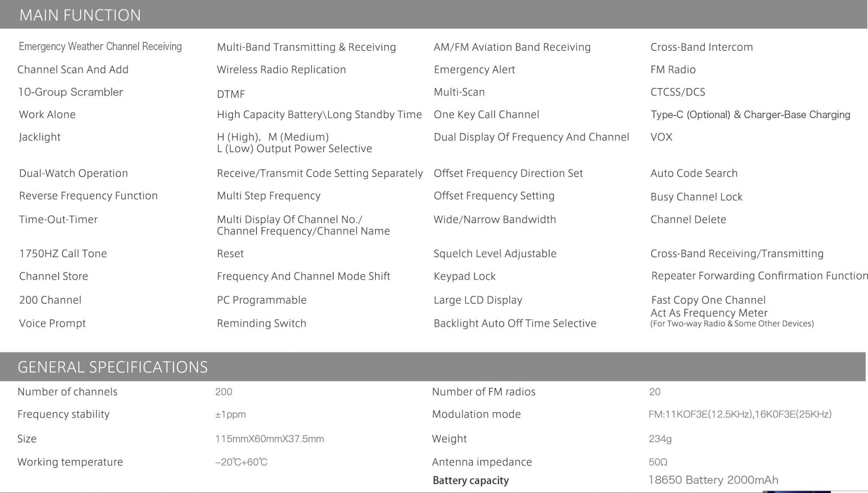The width and height of the screenshot is (868, 493).
Task: Select the 115mmX60mmX37.5mm size value
Action: point(269,439)
